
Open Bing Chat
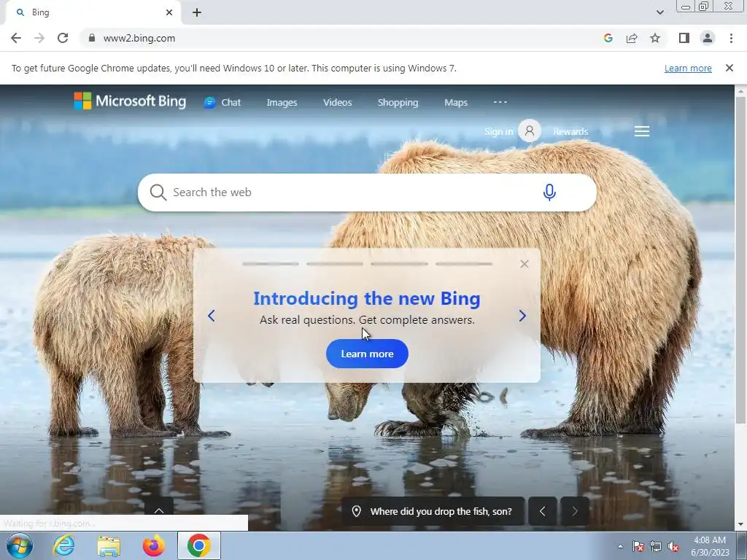click(x=222, y=102)
